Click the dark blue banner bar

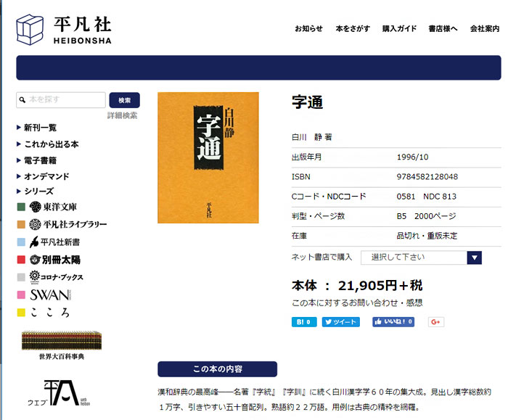point(258,67)
